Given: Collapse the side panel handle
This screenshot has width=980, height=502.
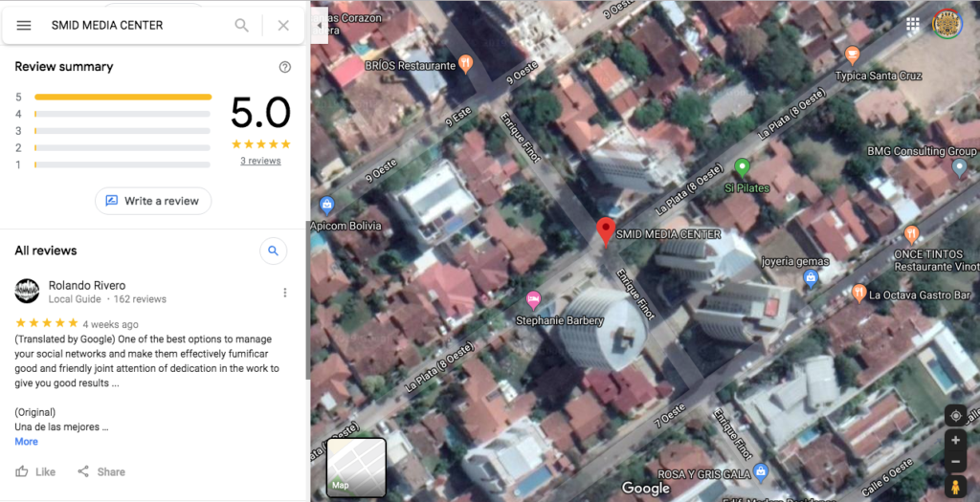Looking at the screenshot, I should point(320,26).
